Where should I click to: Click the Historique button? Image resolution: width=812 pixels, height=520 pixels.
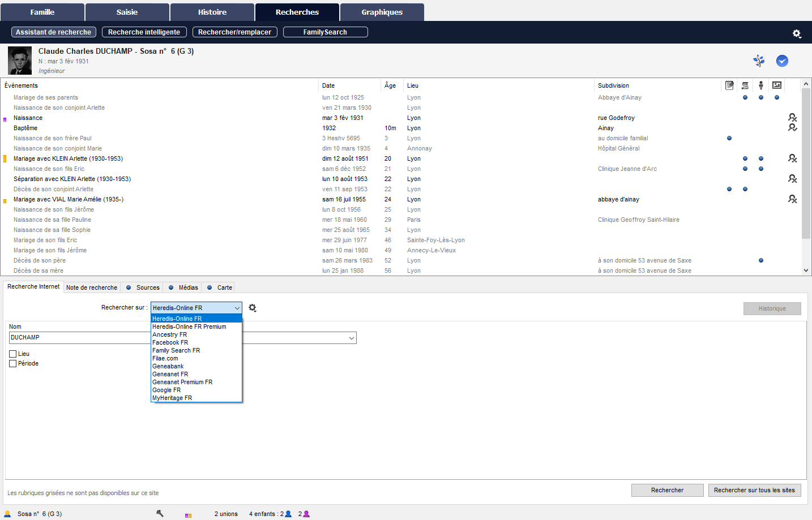pos(772,308)
